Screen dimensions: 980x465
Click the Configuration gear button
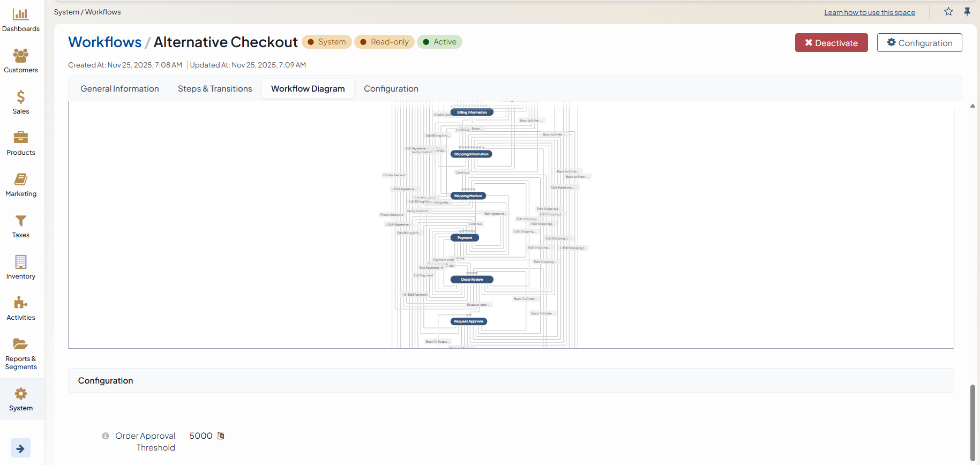(x=919, y=43)
